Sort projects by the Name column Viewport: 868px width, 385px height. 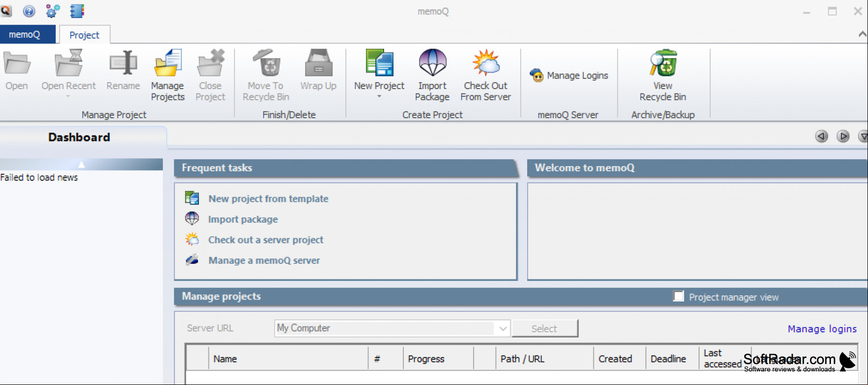[x=288, y=358]
